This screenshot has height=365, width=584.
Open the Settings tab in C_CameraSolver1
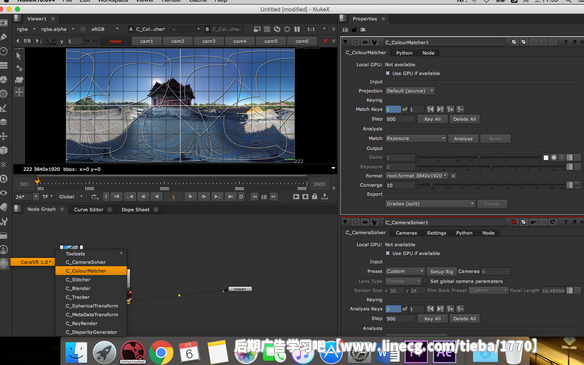coord(437,233)
